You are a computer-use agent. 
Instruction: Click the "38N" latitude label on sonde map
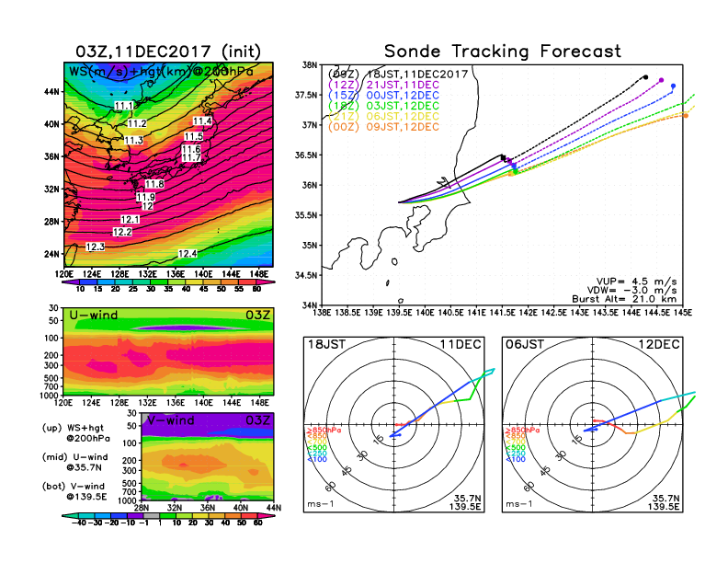click(x=310, y=65)
